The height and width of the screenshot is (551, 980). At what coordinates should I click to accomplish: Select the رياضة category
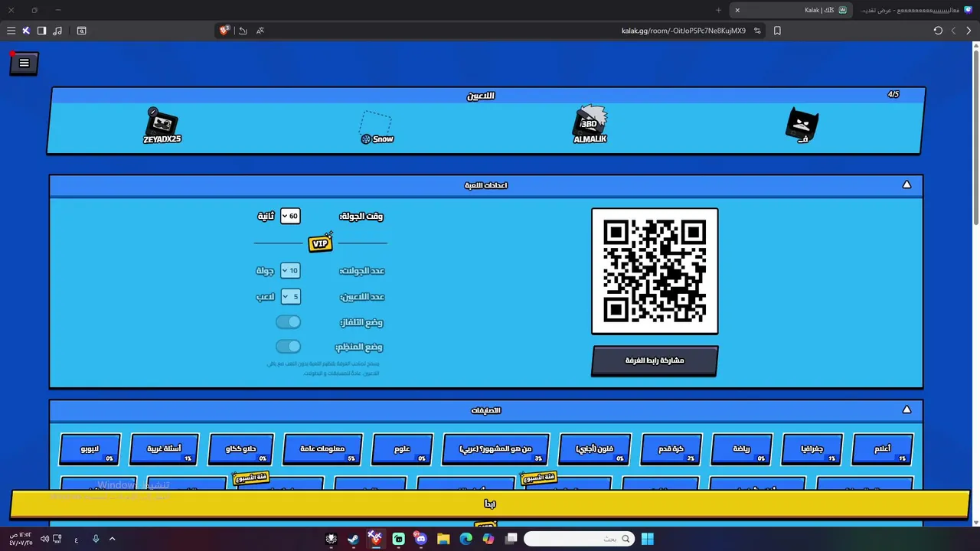741,449
